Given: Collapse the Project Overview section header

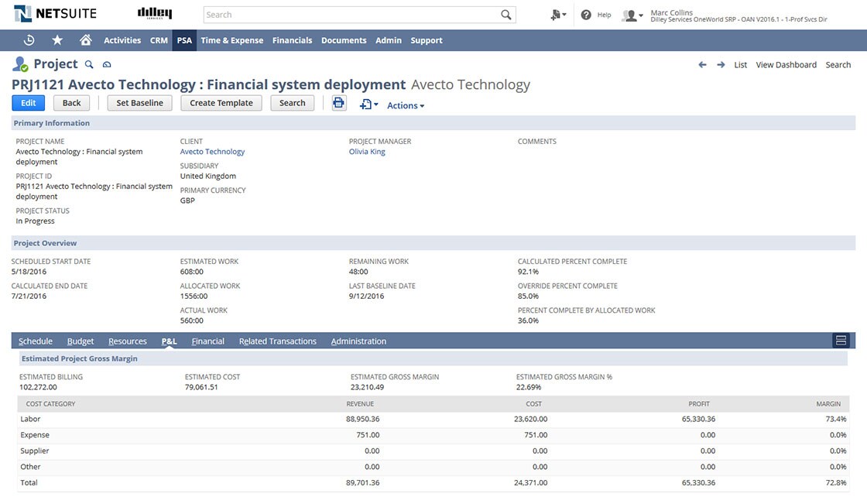Looking at the screenshot, I should 433,243.
